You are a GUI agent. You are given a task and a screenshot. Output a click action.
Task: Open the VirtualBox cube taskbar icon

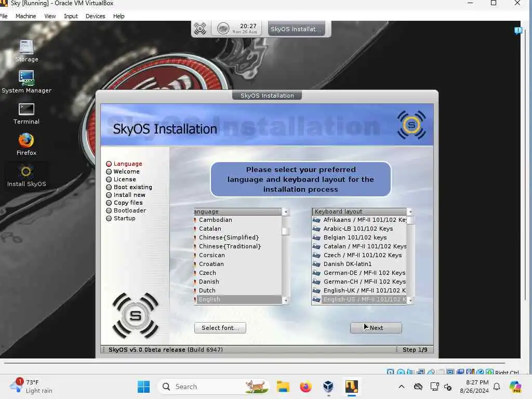328,387
